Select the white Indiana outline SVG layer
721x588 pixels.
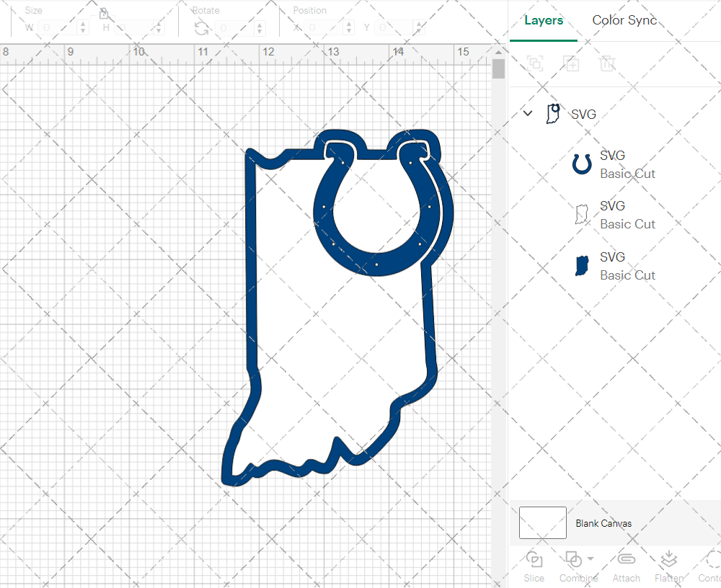coord(615,215)
